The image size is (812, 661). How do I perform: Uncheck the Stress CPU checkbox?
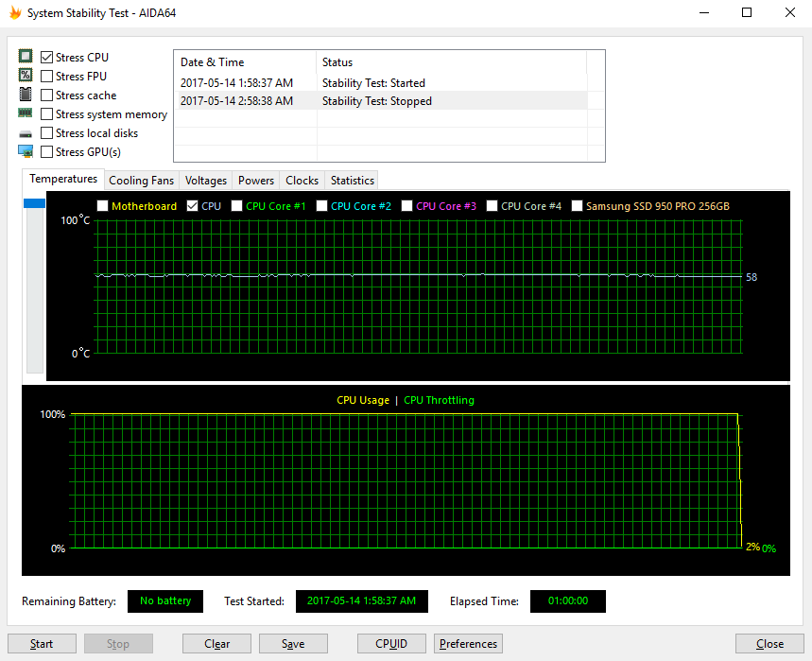click(47, 58)
